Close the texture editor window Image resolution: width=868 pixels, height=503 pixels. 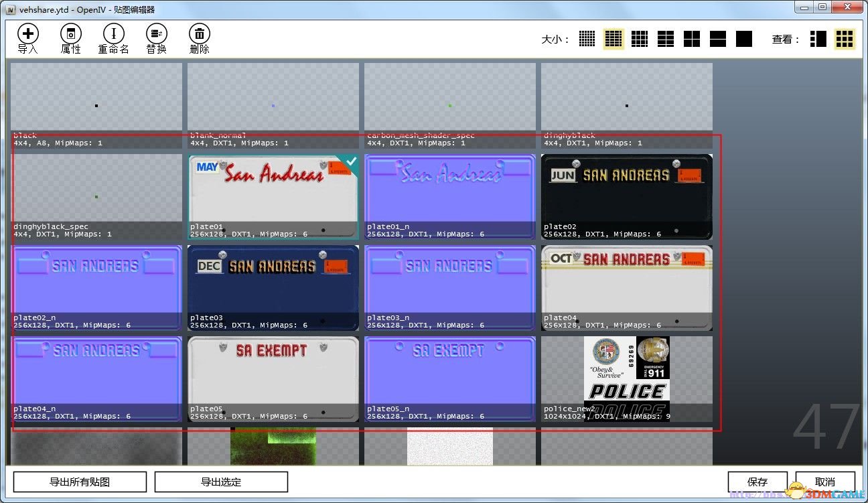(x=847, y=7)
